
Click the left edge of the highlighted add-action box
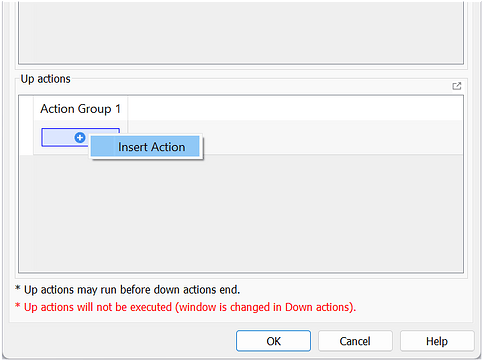point(43,137)
